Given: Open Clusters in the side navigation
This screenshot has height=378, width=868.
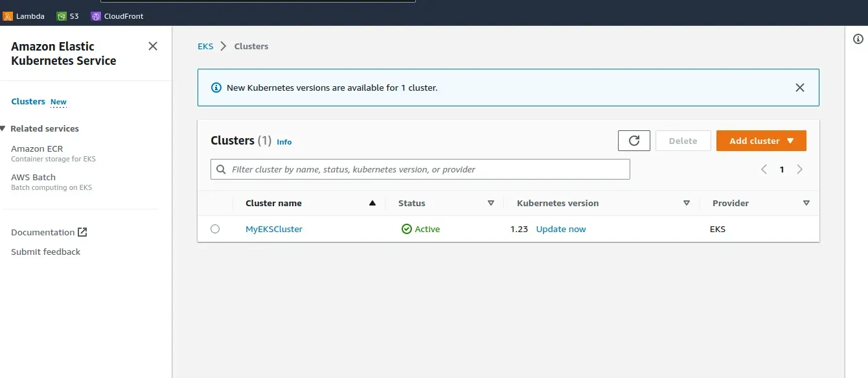Looking at the screenshot, I should coord(28,102).
